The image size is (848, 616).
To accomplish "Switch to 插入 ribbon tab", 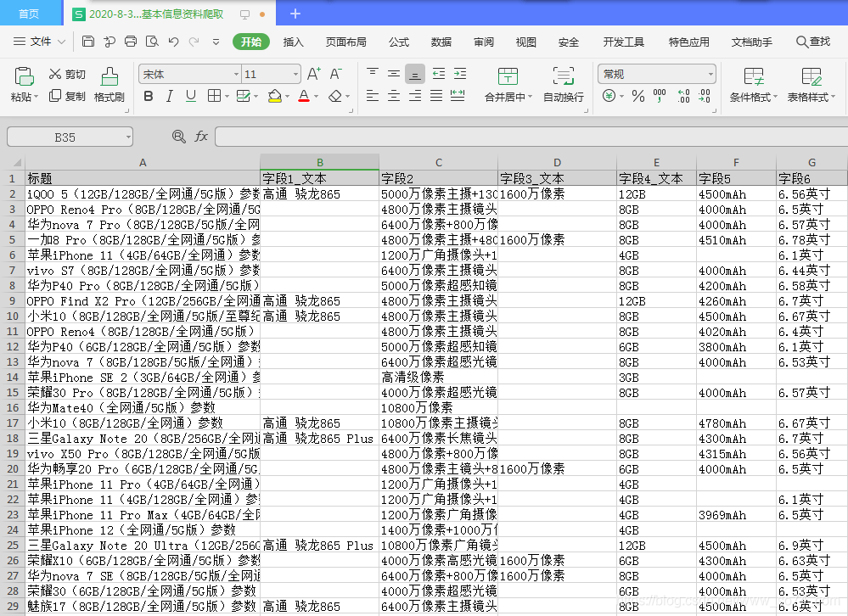I will point(293,42).
